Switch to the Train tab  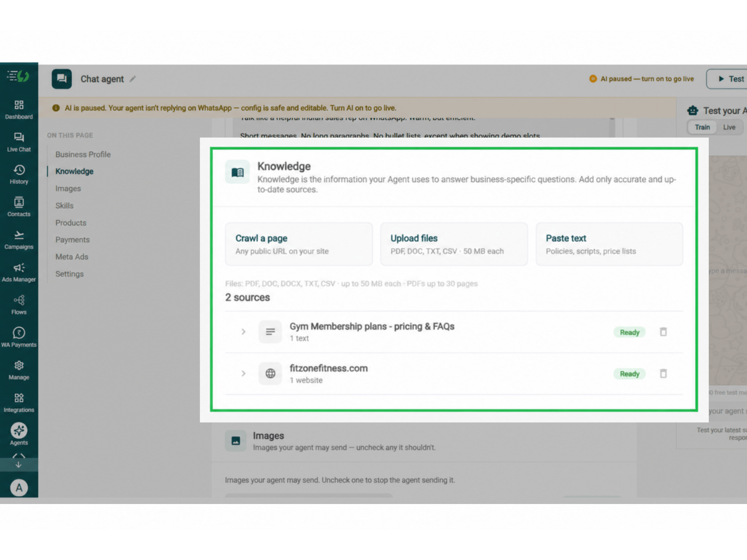[702, 127]
